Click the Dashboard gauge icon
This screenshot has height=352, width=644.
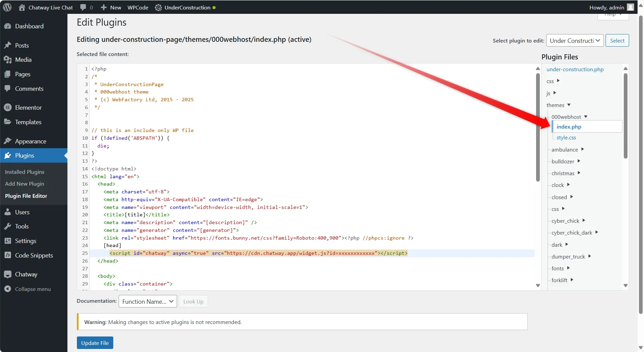pyautogui.click(x=8, y=26)
